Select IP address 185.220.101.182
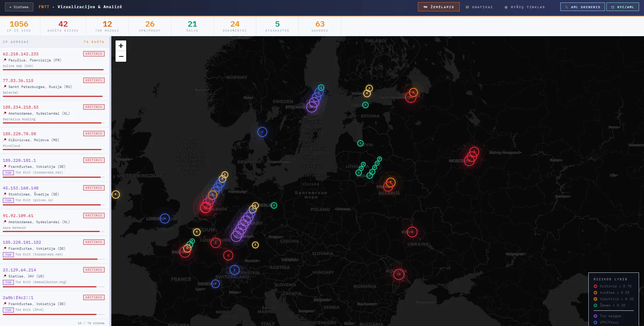644x326 pixels. click(x=22, y=242)
